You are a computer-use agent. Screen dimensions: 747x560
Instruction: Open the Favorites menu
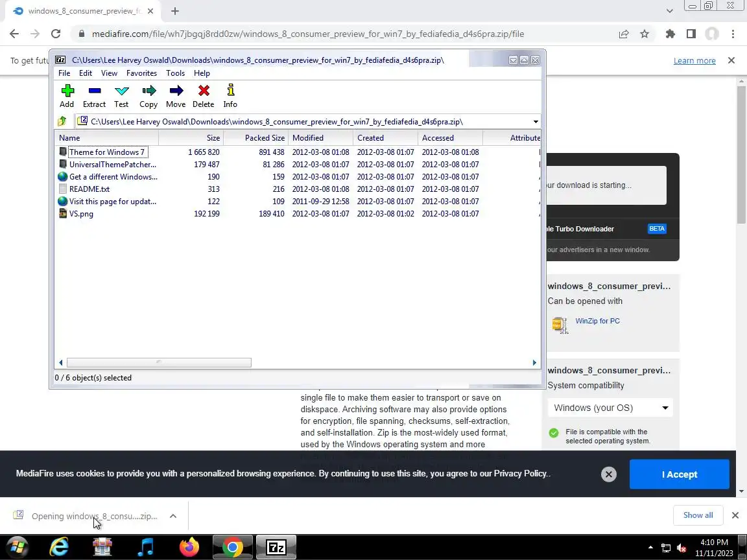pos(141,73)
